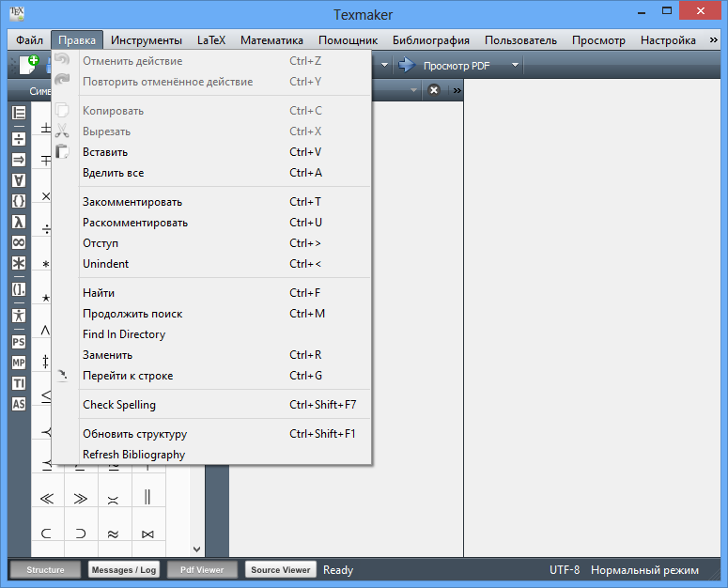Open the Пользователь menu
Viewport: 728px width, 588px height.
(520, 39)
